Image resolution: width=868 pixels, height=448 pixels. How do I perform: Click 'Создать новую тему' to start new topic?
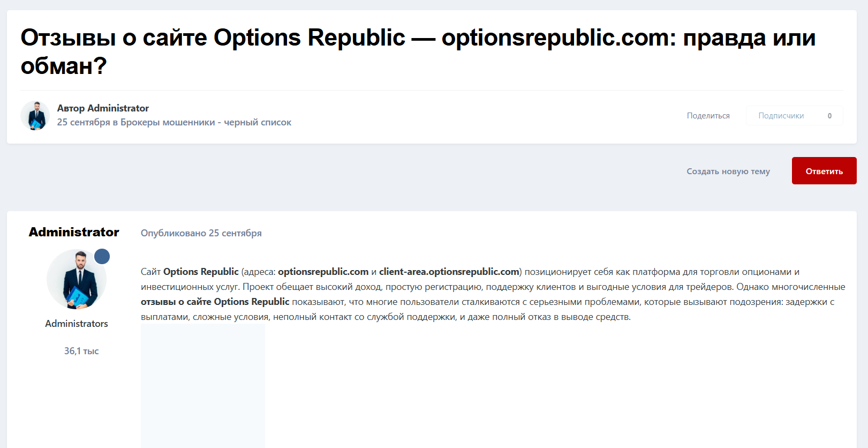pos(728,170)
